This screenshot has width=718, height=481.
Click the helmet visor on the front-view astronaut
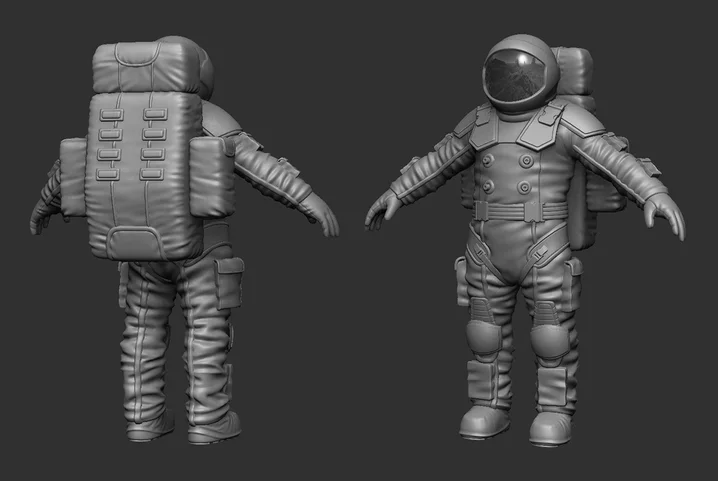pyautogui.click(x=517, y=77)
